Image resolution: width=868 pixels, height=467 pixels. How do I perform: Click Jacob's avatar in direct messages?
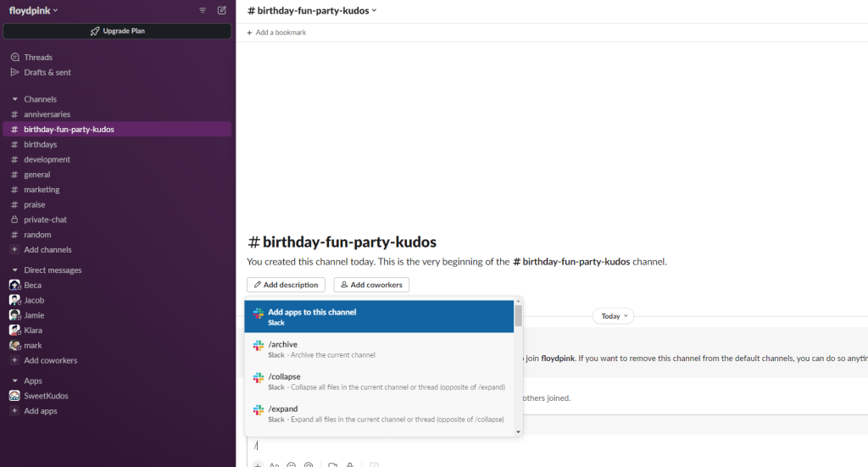click(14, 300)
